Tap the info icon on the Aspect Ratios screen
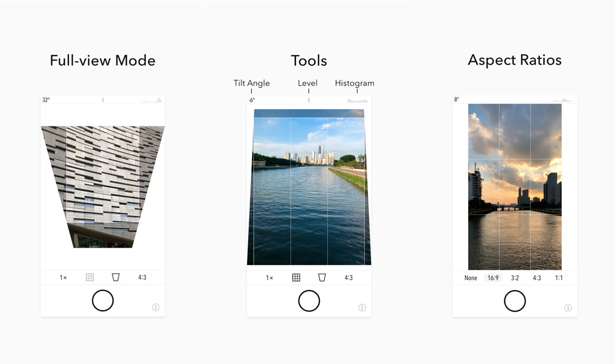615x364 pixels. 568,308
